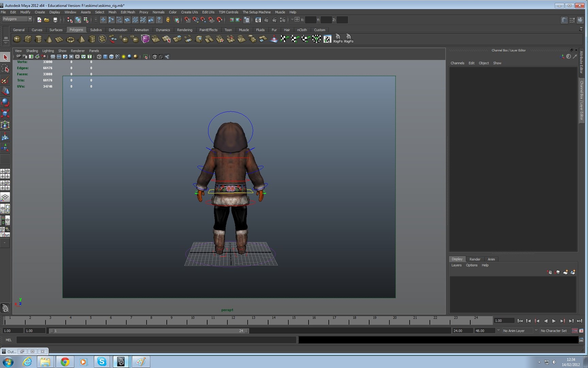Open the Edit Mesh menu
This screenshot has height=368, width=588.
click(128, 12)
